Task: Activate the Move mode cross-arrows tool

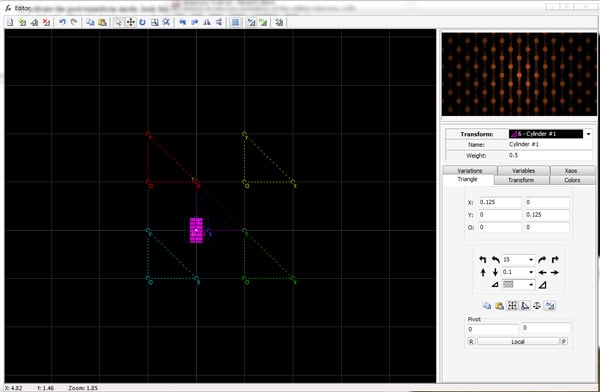Action: click(130, 22)
